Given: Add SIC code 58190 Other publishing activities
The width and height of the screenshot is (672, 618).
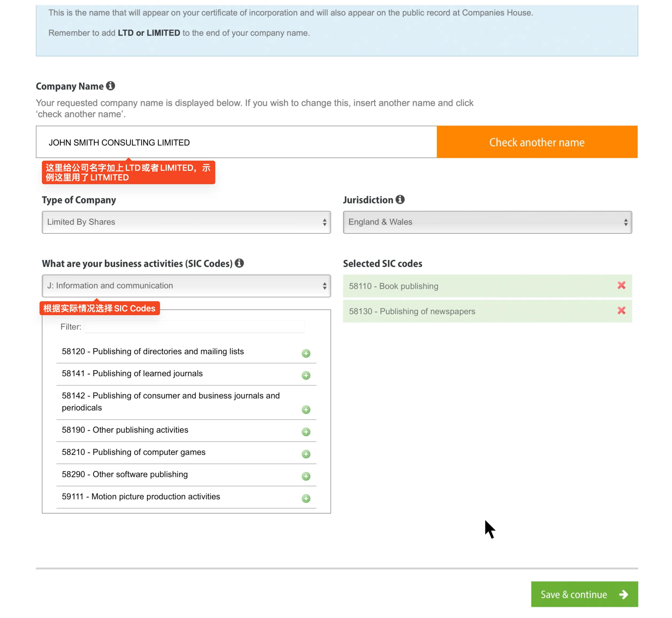Looking at the screenshot, I should 306,432.
